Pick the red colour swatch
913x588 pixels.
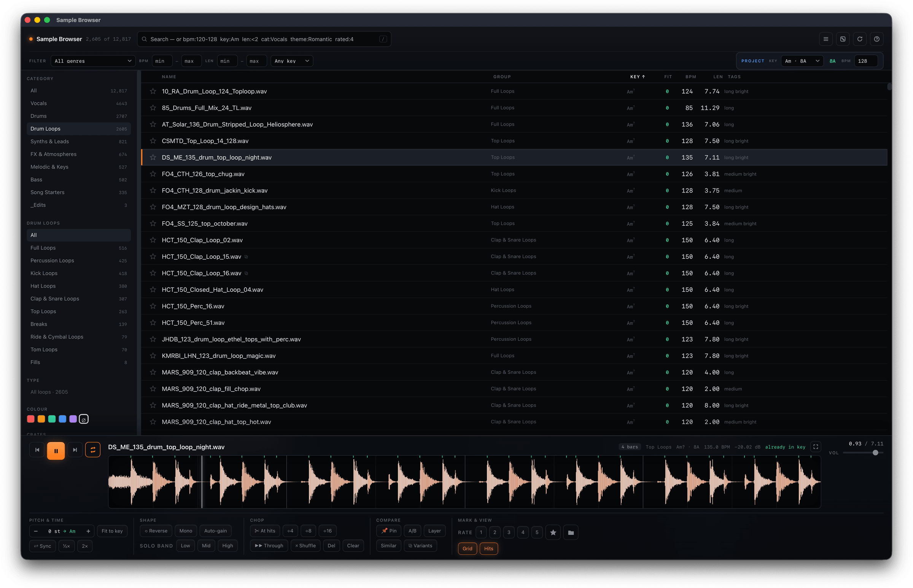pos(31,419)
